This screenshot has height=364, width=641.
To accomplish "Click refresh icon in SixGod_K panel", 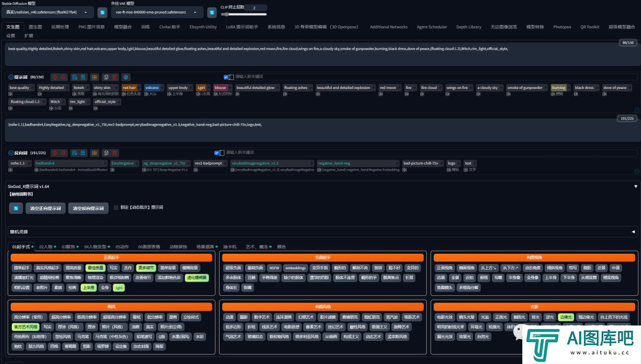I will [16, 208].
